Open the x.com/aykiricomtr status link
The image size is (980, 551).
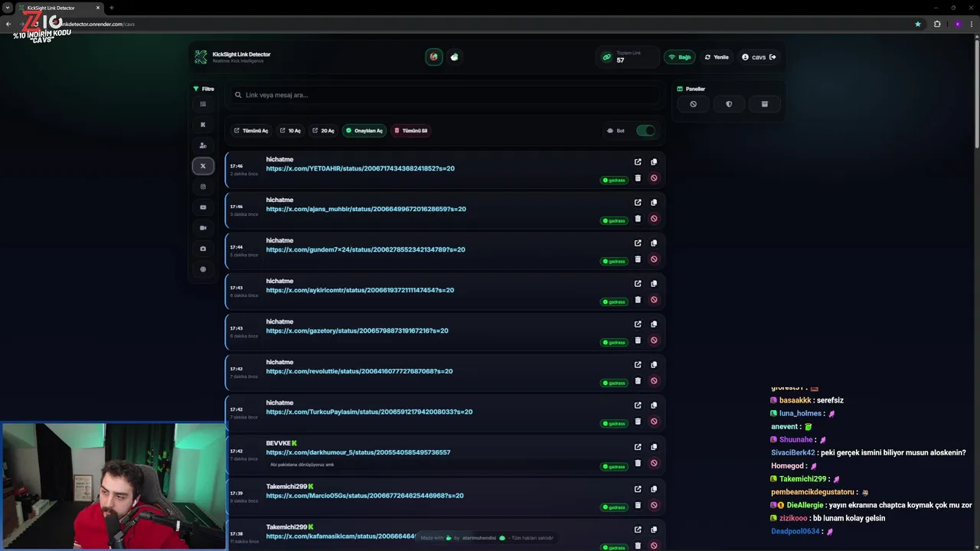click(x=360, y=290)
